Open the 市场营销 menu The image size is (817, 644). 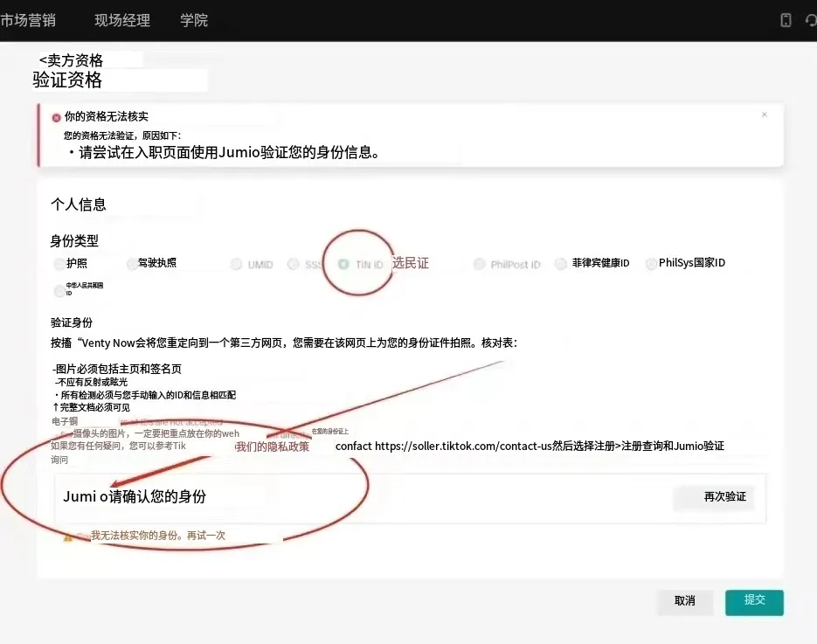pyautogui.click(x=25, y=20)
